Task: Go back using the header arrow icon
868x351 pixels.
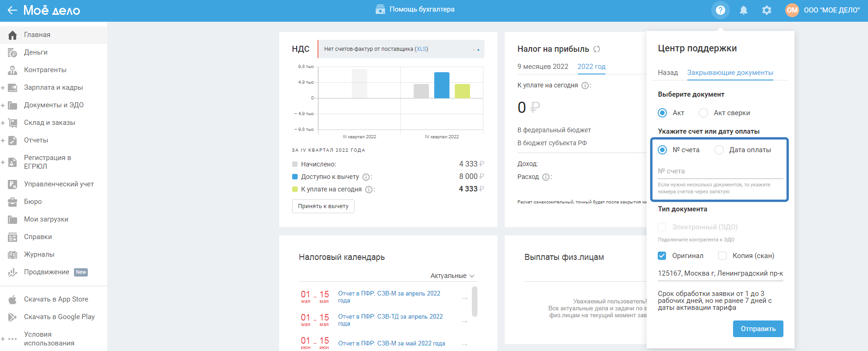Action: [12, 10]
